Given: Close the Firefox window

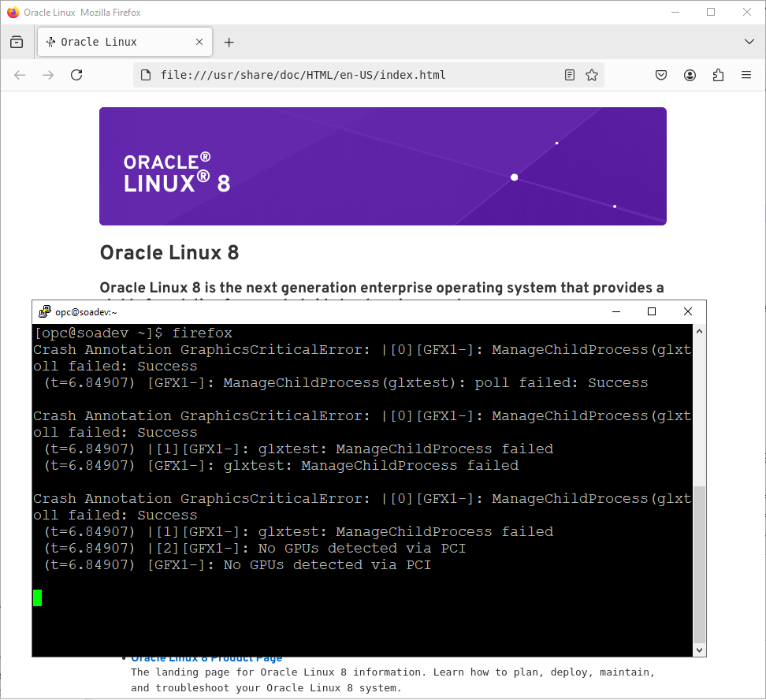Looking at the screenshot, I should pos(747,13).
